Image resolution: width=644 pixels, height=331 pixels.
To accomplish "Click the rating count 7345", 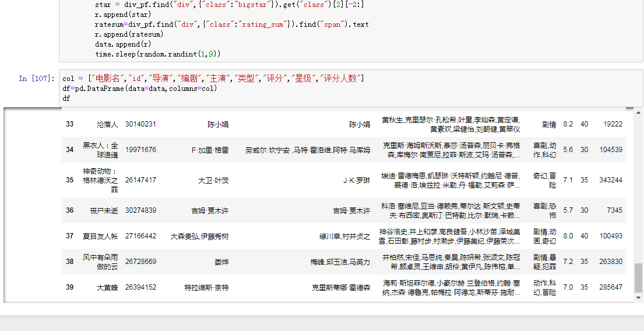I will coord(614,210).
